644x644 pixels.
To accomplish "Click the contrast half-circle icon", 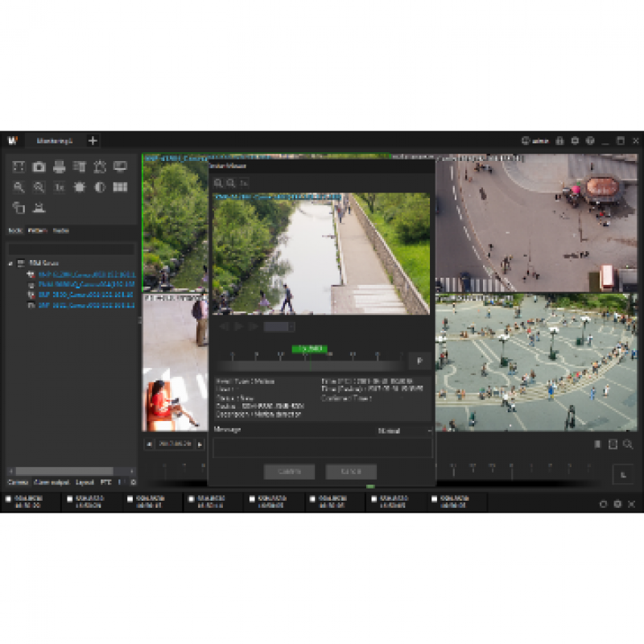I will [x=100, y=188].
